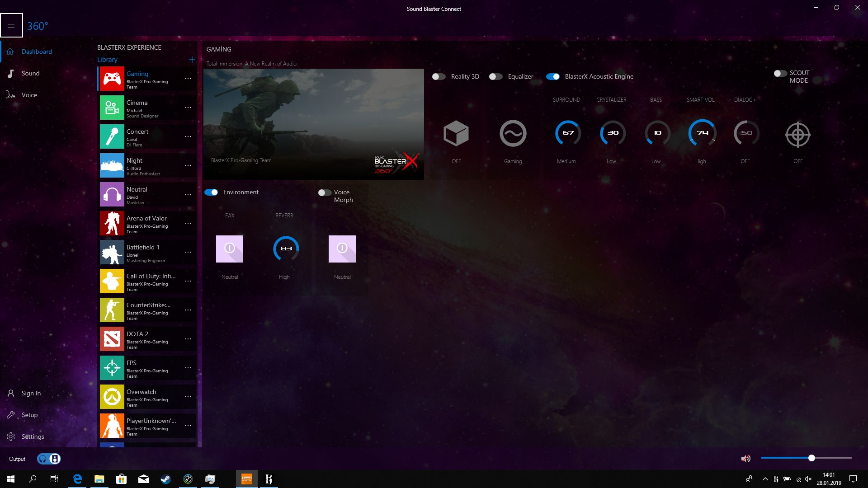Open the options menu for the Cinema profile

tap(188, 108)
